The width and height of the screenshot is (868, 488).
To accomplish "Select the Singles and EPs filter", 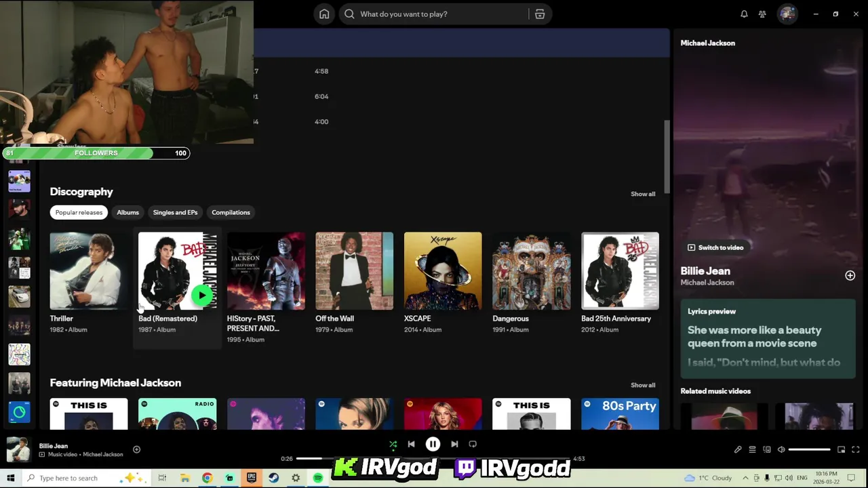I will [x=175, y=213].
